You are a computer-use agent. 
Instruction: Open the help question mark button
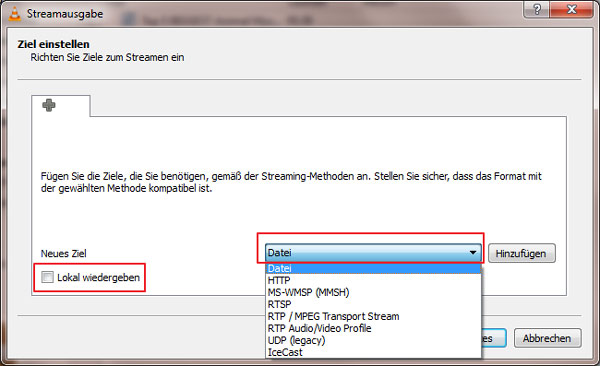click(x=536, y=9)
